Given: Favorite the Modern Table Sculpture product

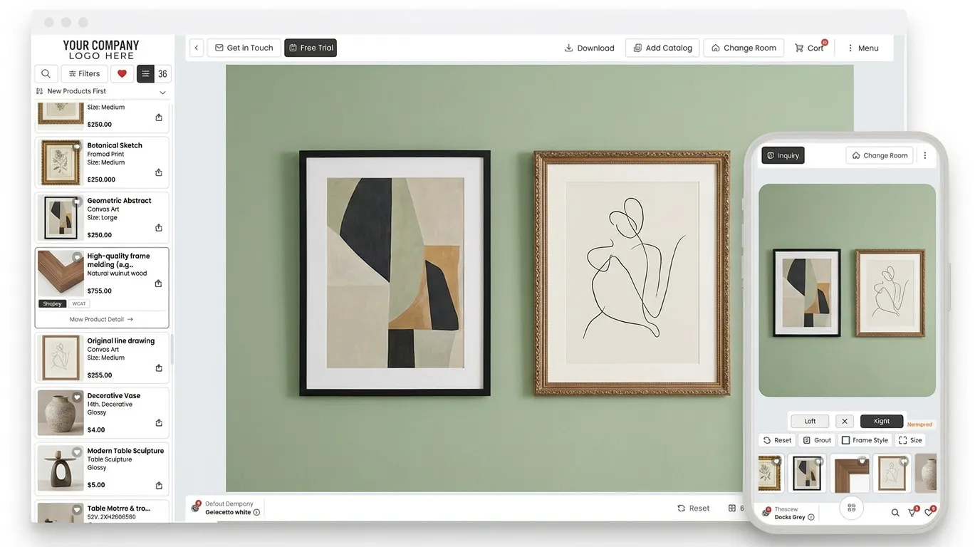Looking at the screenshot, I should [x=77, y=452].
